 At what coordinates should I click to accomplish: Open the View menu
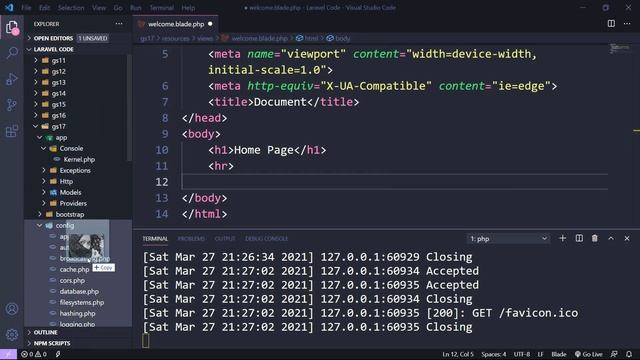[99, 8]
